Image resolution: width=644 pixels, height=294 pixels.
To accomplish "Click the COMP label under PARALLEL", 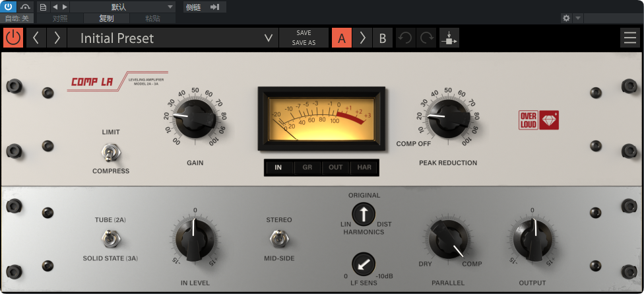I will click(x=472, y=264).
